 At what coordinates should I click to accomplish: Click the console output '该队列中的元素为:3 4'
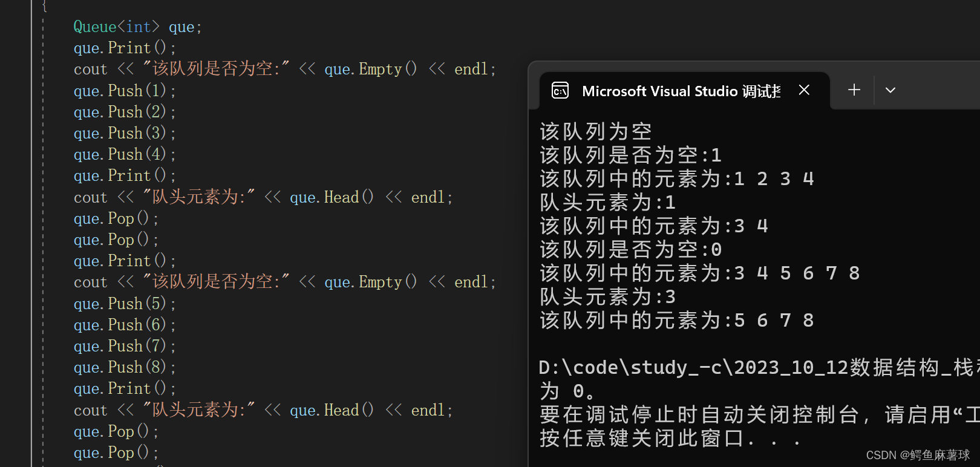654,226
